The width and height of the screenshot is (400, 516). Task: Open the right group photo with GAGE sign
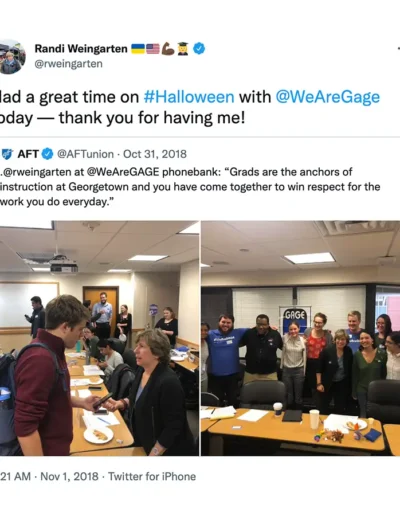pyautogui.click(x=301, y=338)
